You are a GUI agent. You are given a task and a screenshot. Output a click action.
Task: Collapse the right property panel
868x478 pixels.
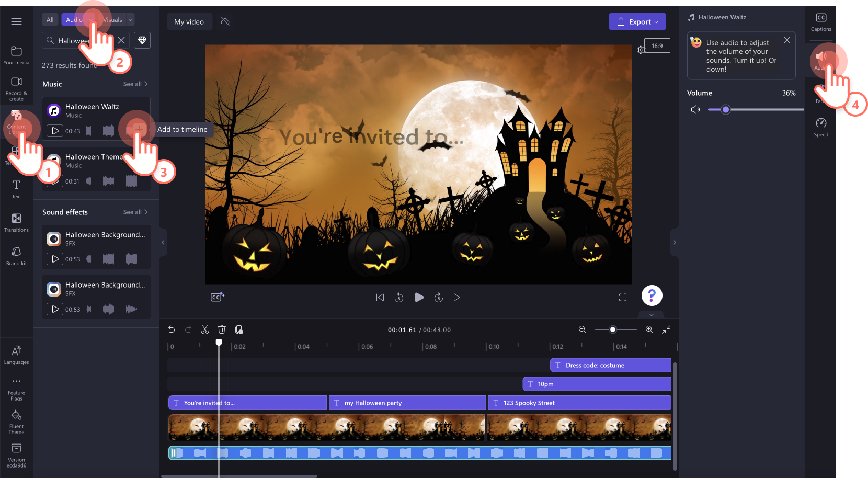tap(675, 242)
